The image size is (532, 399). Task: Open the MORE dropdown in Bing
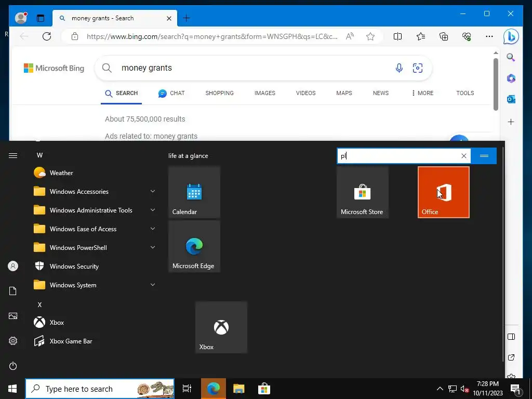422,93
